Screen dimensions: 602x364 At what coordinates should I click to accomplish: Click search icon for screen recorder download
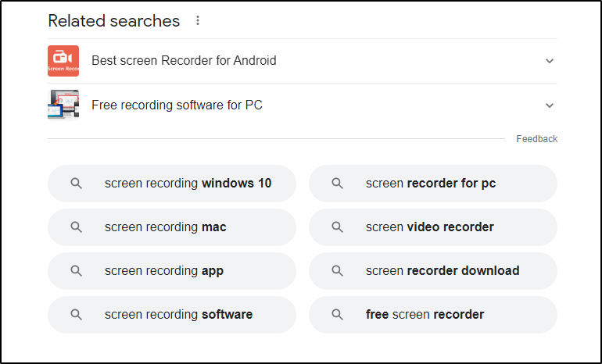point(337,271)
